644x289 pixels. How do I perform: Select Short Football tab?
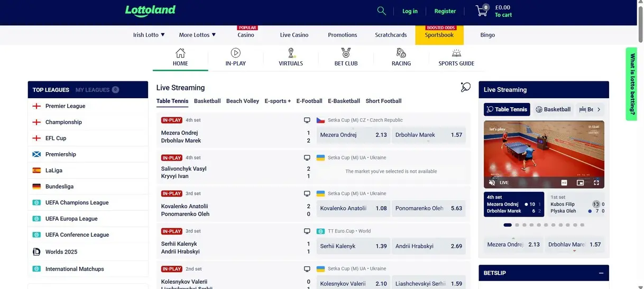click(383, 101)
